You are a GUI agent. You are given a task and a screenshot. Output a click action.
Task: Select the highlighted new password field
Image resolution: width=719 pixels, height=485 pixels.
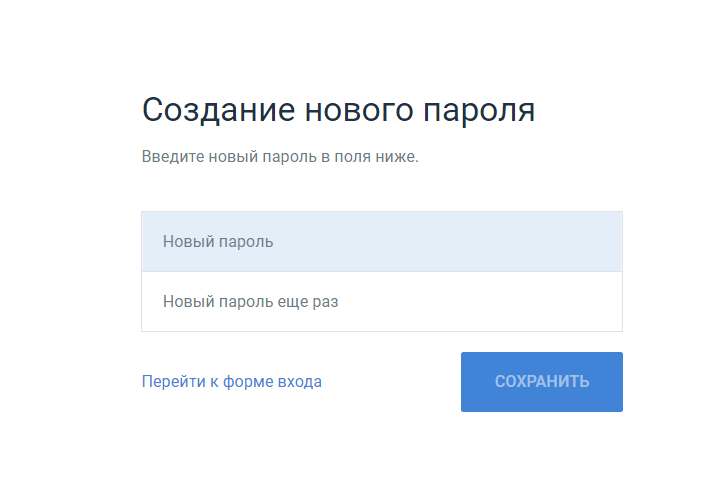(x=382, y=242)
